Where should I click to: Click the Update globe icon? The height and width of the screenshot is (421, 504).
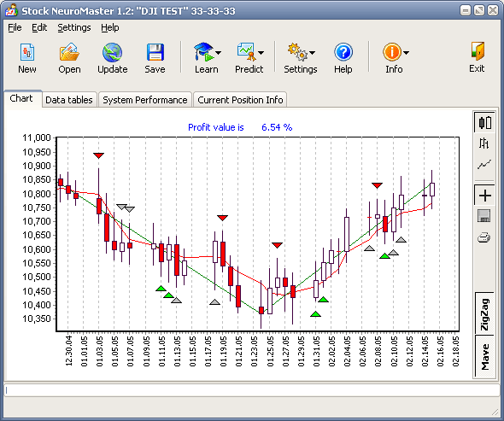tap(112, 52)
